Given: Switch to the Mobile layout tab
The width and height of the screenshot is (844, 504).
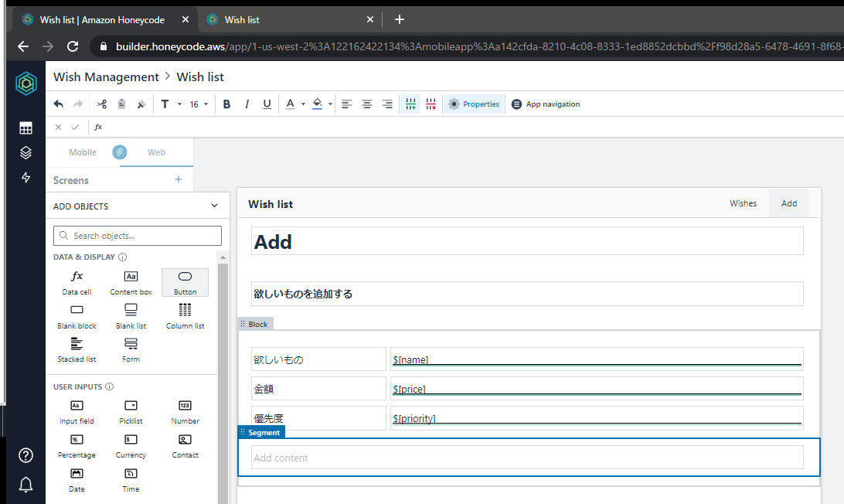Looking at the screenshot, I should 83,152.
